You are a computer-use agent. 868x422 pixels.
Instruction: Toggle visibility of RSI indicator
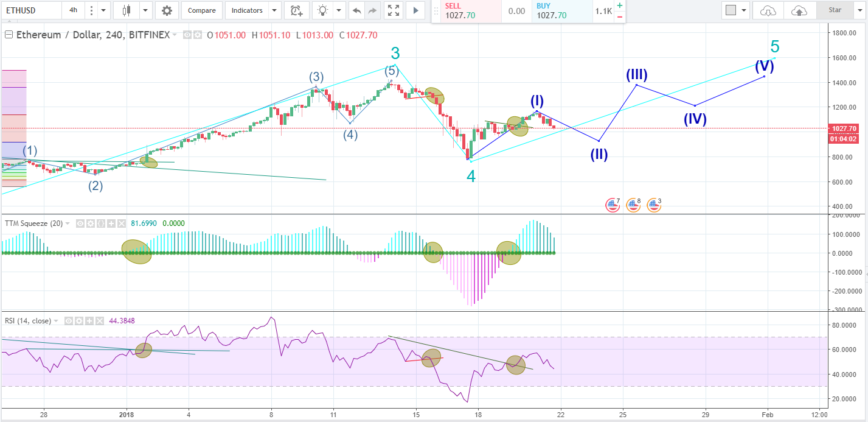pyautogui.click(x=70, y=320)
